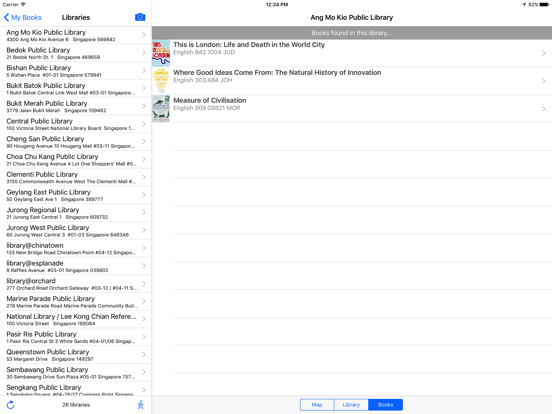Tap the Wi-Fi icon in status bar

pos(23,5)
